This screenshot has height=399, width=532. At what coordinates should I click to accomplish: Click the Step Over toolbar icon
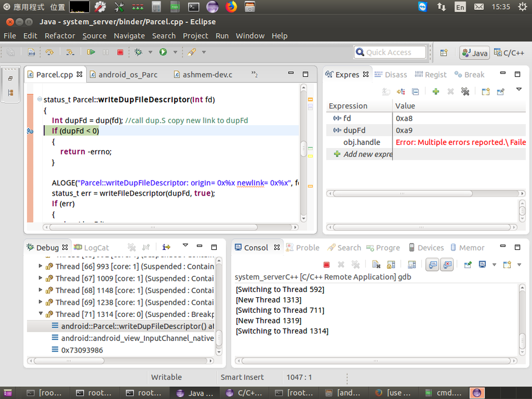tap(50, 52)
